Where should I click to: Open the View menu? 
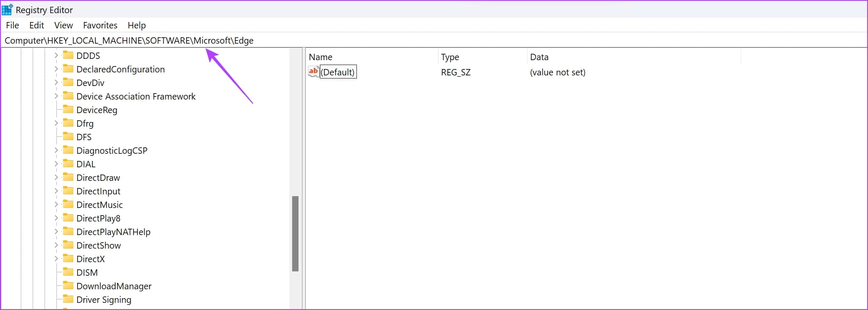tap(64, 25)
